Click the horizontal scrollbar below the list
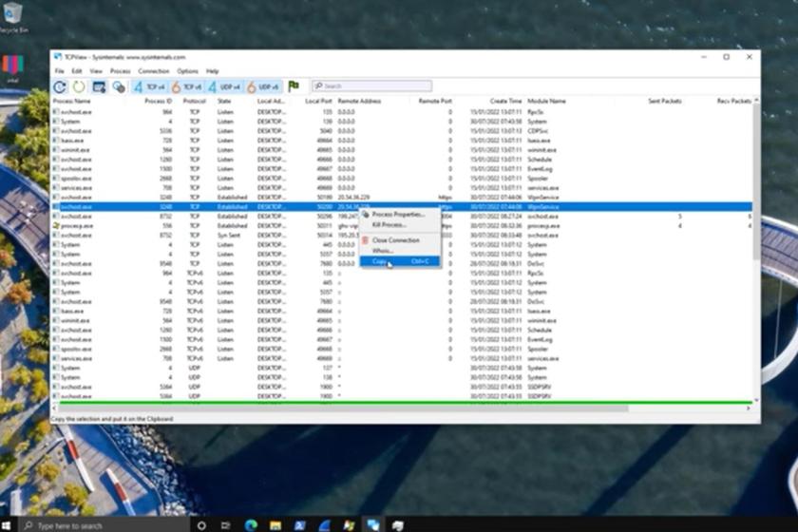Image resolution: width=798 pixels, height=532 pixels. 344,408
